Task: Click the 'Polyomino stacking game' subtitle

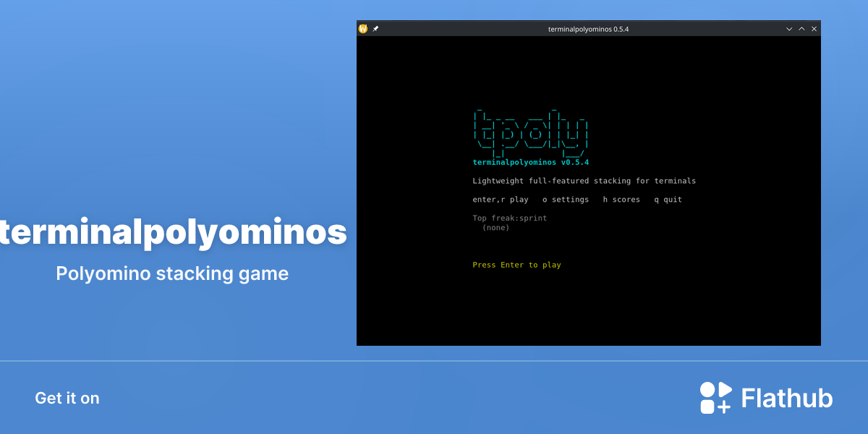Action: click(x=172, y=273)
